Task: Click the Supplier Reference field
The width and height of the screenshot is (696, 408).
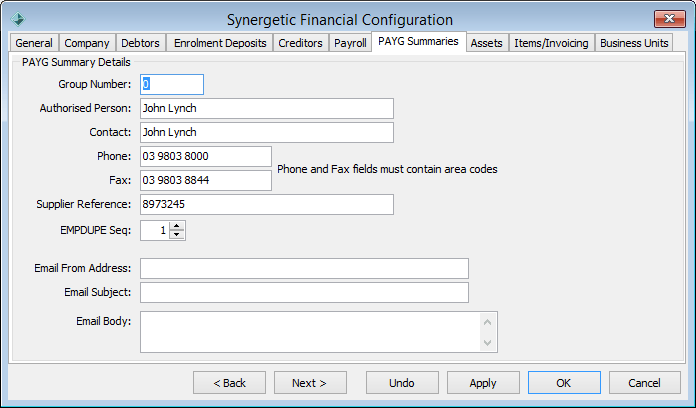Action: pyautogui.click(x=267, y=204)
